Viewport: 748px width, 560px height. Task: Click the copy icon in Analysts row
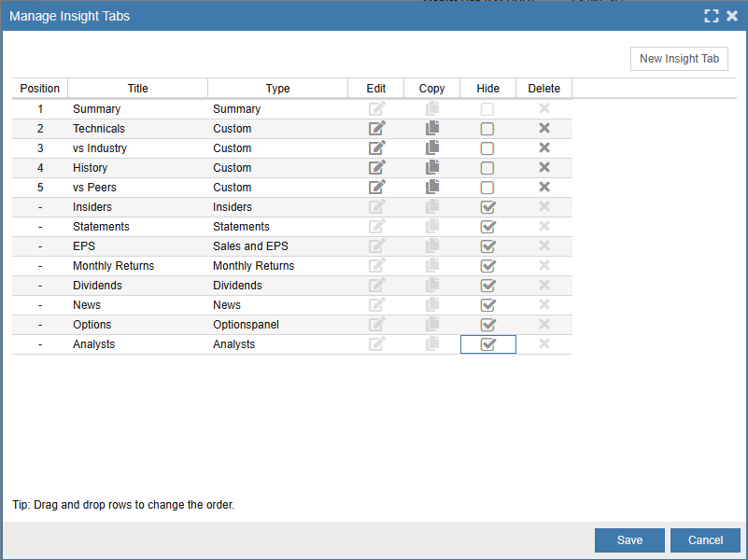[x=432, y=343]
